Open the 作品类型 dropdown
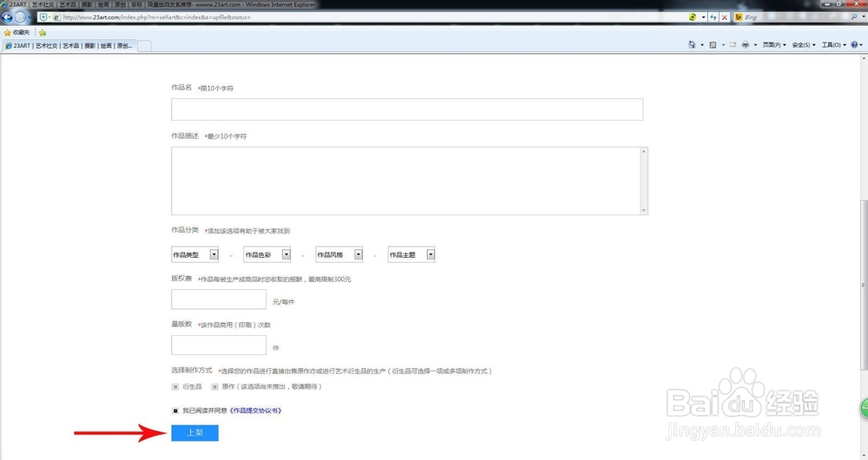Image resolution: width=868 pixels, height=460 pixels. click(x=194, y=254)
